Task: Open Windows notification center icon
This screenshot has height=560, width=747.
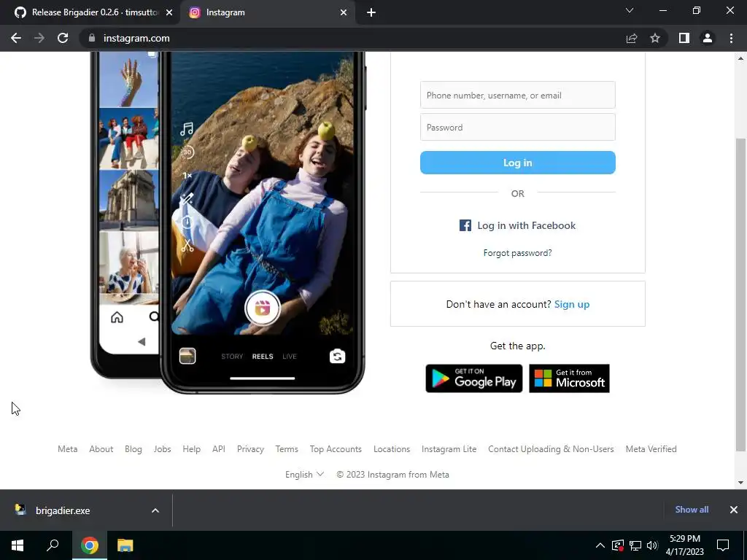Action: pos(723,545)
